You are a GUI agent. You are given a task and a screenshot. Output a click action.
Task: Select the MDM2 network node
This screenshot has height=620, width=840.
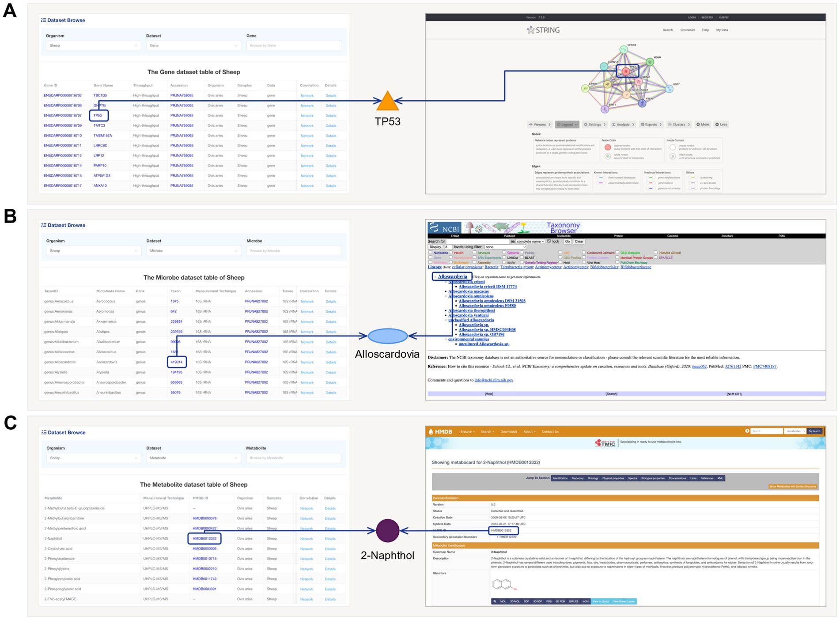pos(639,82)
